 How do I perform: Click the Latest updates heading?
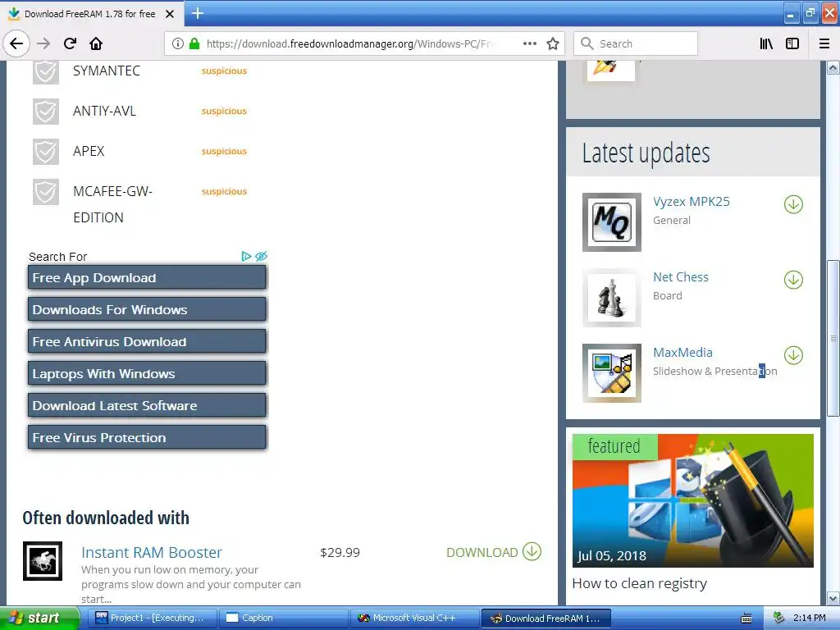[646, 153]
